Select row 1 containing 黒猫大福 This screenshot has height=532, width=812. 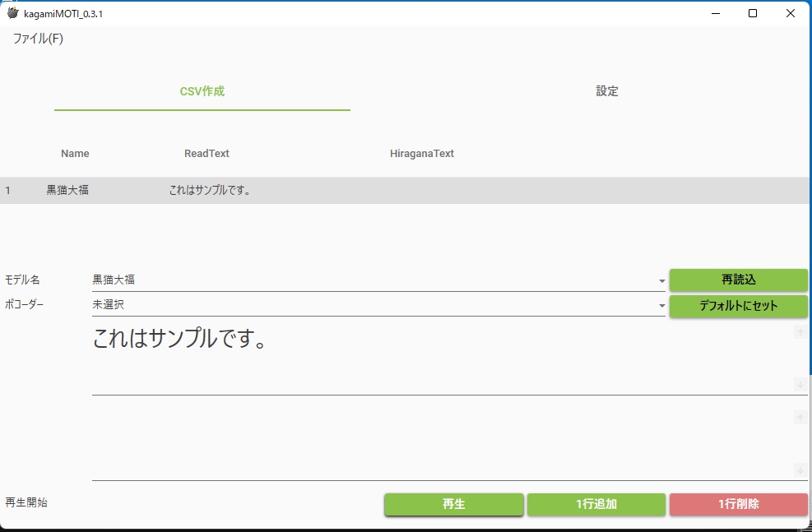247,190
